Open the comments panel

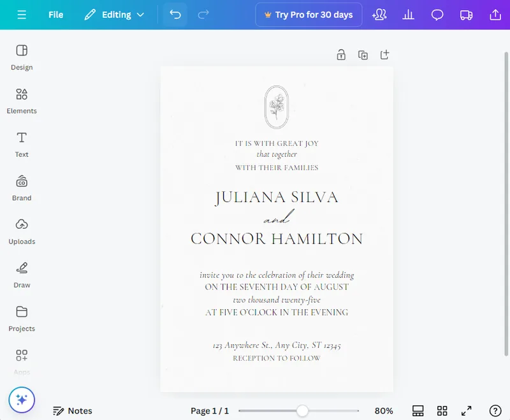(437, 14)
